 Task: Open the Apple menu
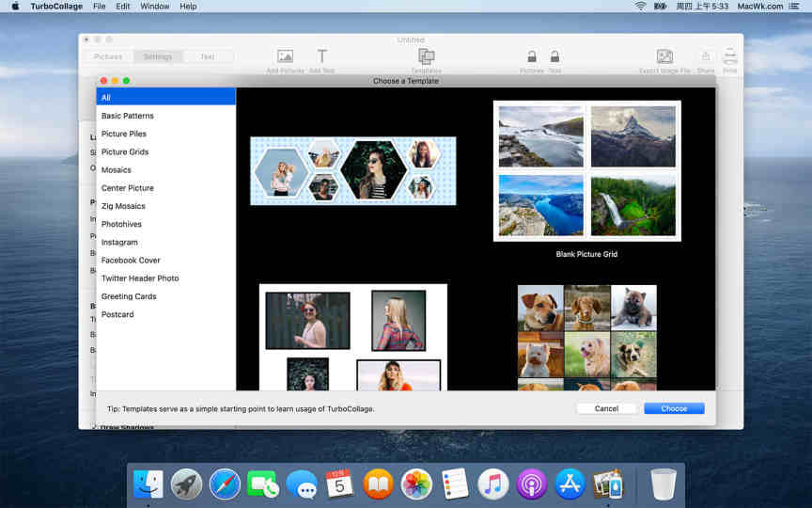coord(15,7)
